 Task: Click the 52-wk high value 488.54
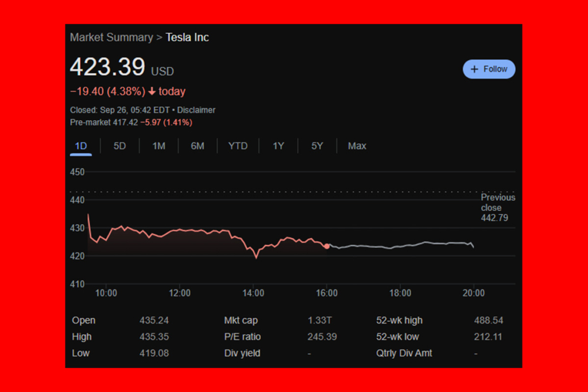[488, 320]
